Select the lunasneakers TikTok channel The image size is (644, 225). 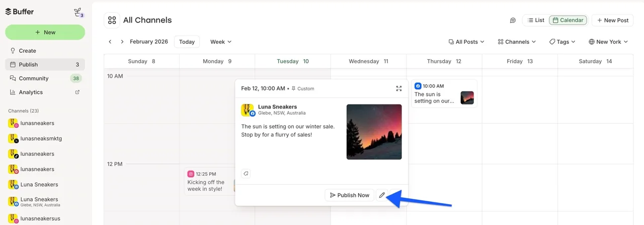tap(37, 154)
